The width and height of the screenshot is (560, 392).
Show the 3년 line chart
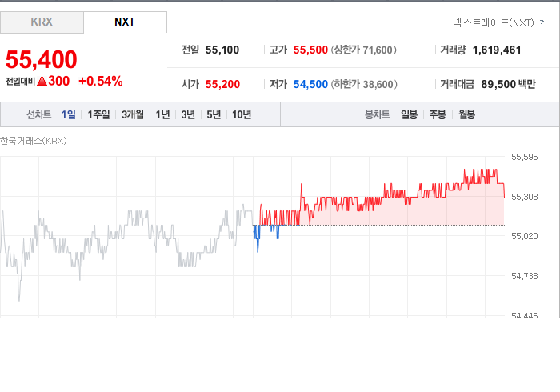188,114
